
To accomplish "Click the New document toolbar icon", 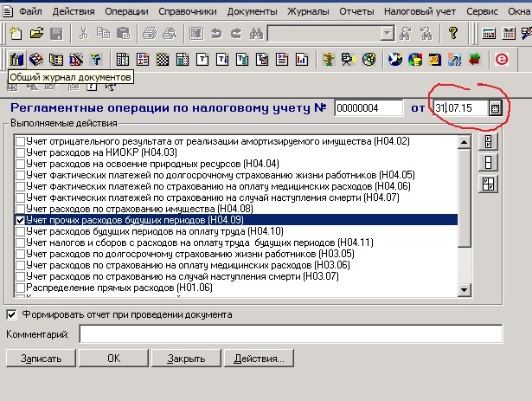I will 16,34.
